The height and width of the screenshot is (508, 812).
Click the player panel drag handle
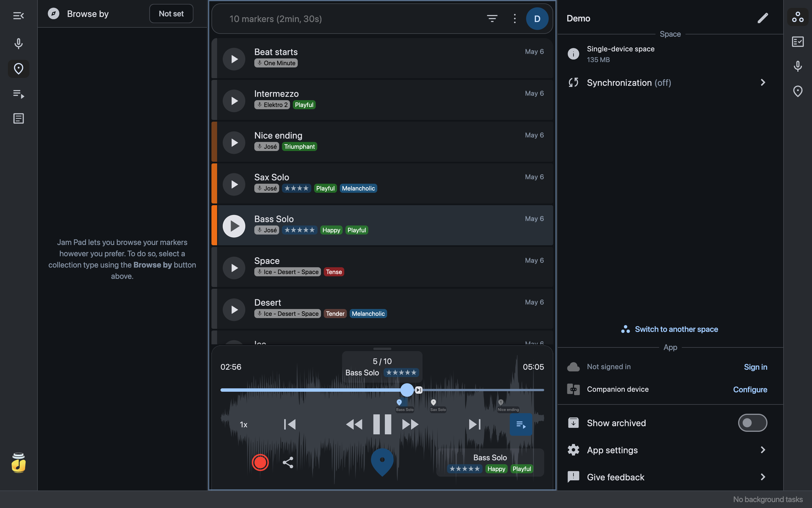point(382,349)
